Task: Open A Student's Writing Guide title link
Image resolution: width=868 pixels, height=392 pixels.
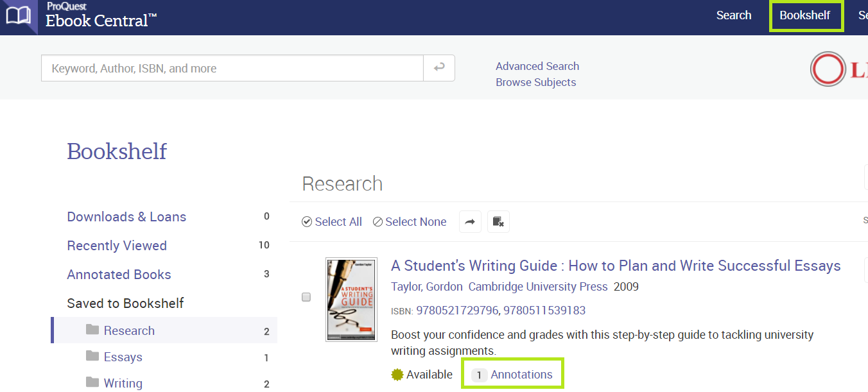Action: pyautogui.click(x=616, y=266)
